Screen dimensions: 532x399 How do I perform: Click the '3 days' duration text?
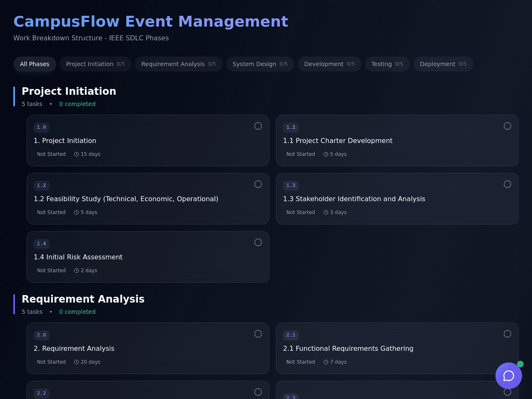(338, 212)
